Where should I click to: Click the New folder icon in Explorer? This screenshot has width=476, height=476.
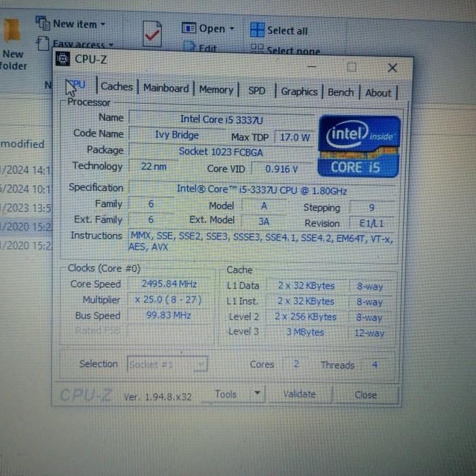pyautogui.click(x=12, y=31)
